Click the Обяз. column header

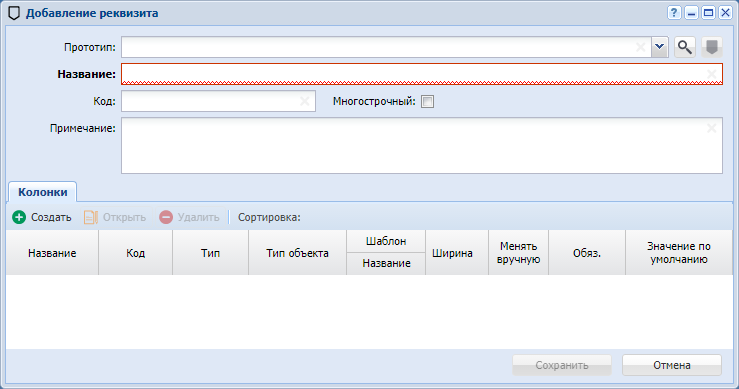(x=587, y=253)
